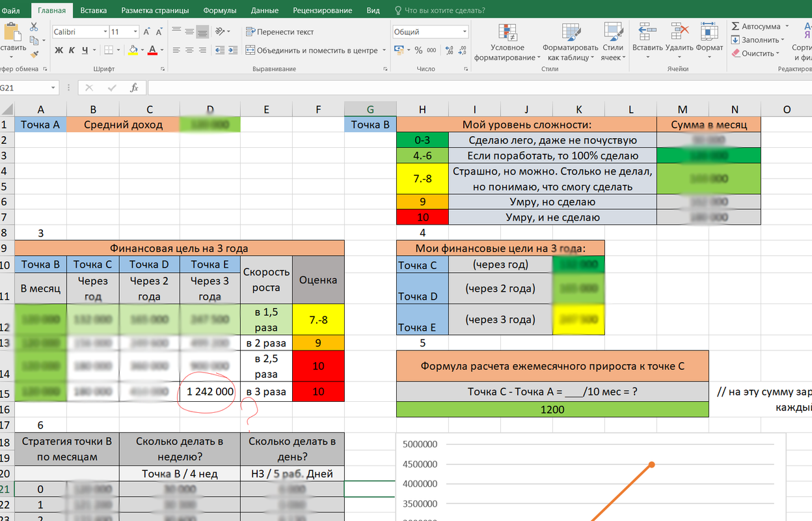812x521 pixels.
Task: Click the Increase Font Size icon
Action: (x=148, y=32)
